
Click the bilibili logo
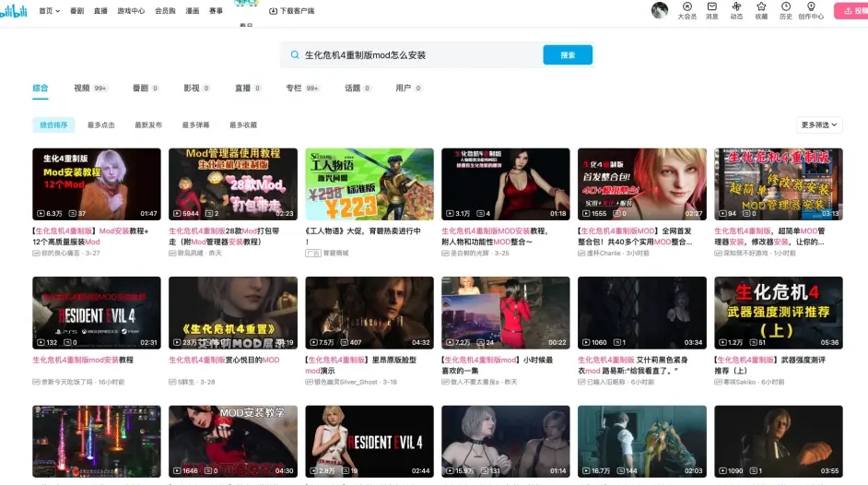(13, 10)
